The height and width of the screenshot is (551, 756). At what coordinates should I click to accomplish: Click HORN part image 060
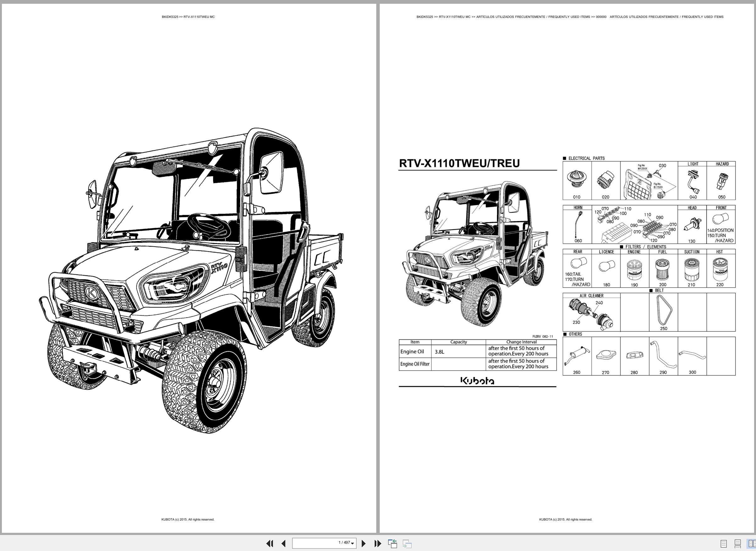[578, 224]
